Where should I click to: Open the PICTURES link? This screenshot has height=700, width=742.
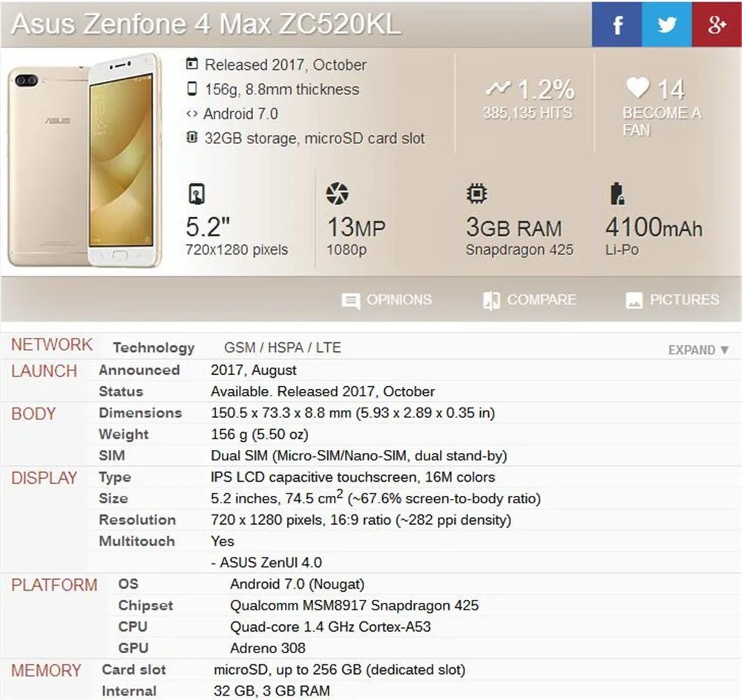coord(684,300)
